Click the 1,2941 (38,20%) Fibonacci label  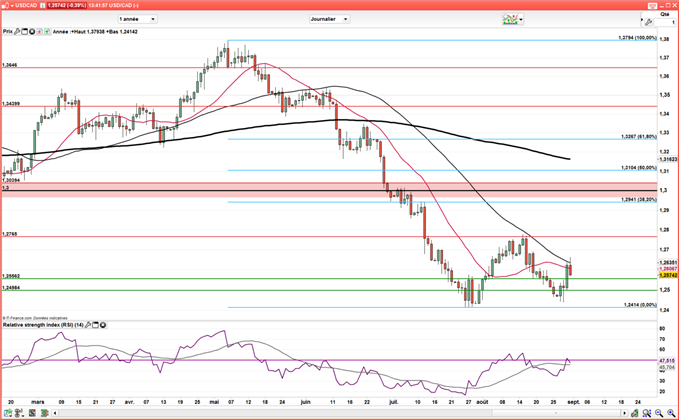click(639, 200)
